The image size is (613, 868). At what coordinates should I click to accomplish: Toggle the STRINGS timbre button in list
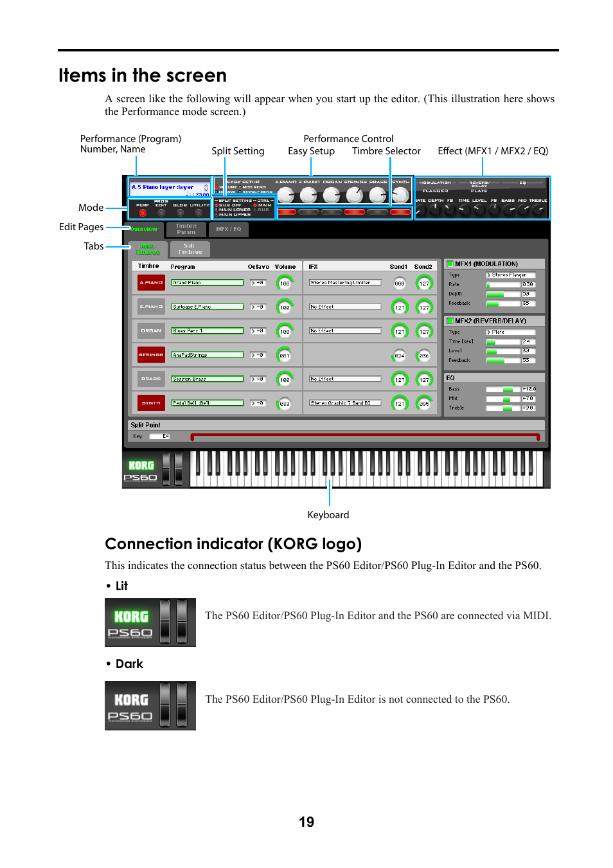click(152, 355)
